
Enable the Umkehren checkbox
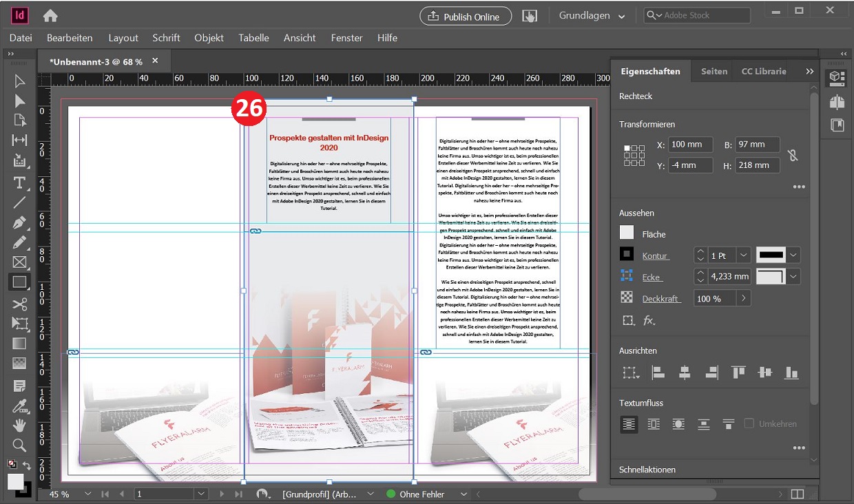749,424
